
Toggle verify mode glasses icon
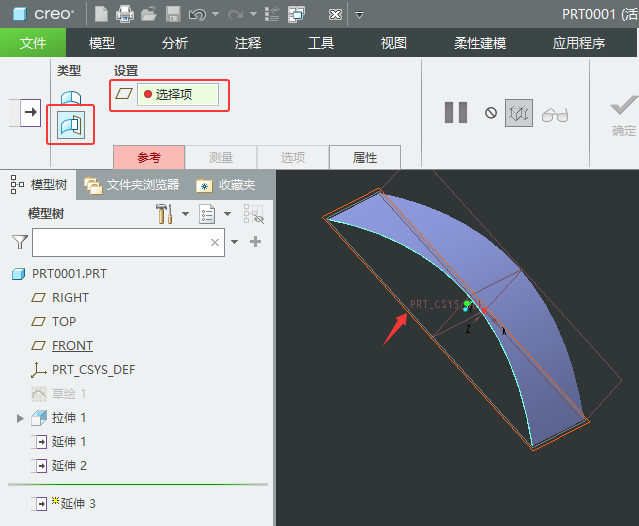coord(555,115)
